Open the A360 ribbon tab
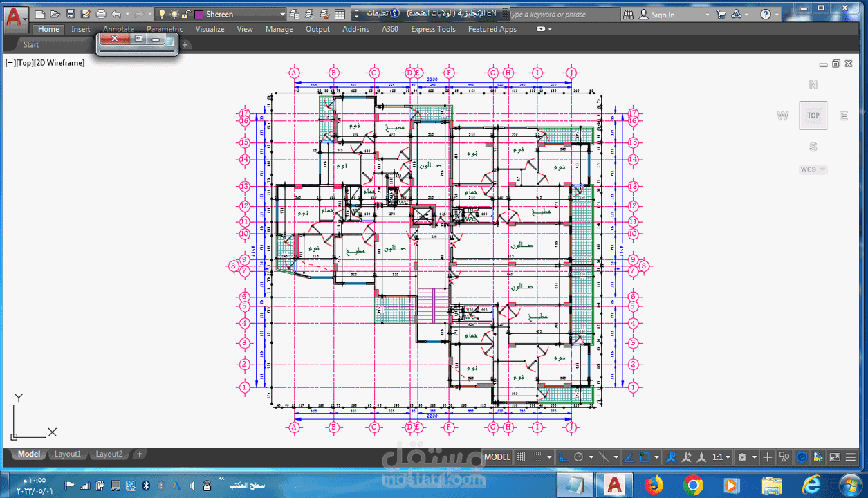868x498 pixels. coord(390,29)
